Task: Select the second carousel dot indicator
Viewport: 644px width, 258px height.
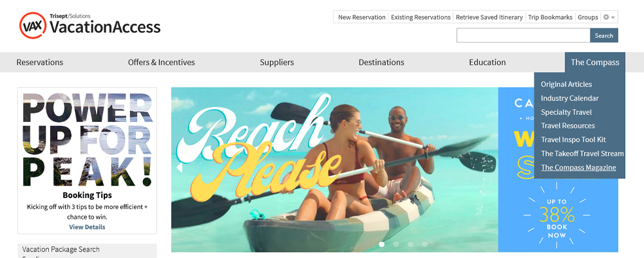Action: point(396,244)
